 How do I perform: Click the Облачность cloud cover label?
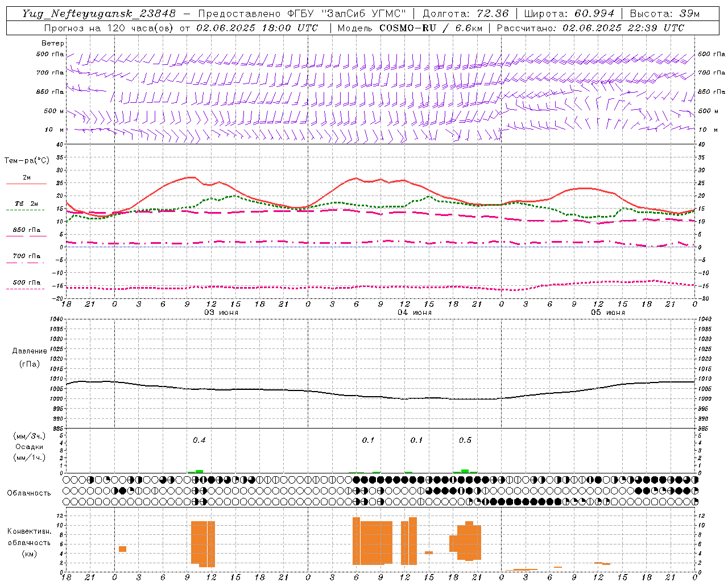29,493
